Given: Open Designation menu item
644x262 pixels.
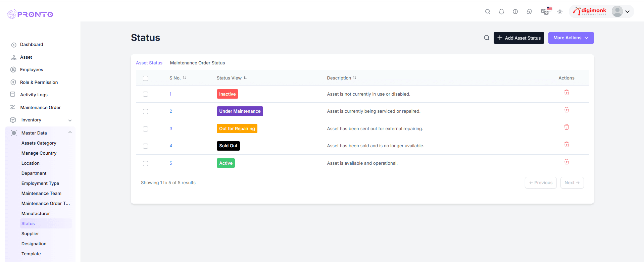Looking at the screenshot, I should tap(34, 244).
